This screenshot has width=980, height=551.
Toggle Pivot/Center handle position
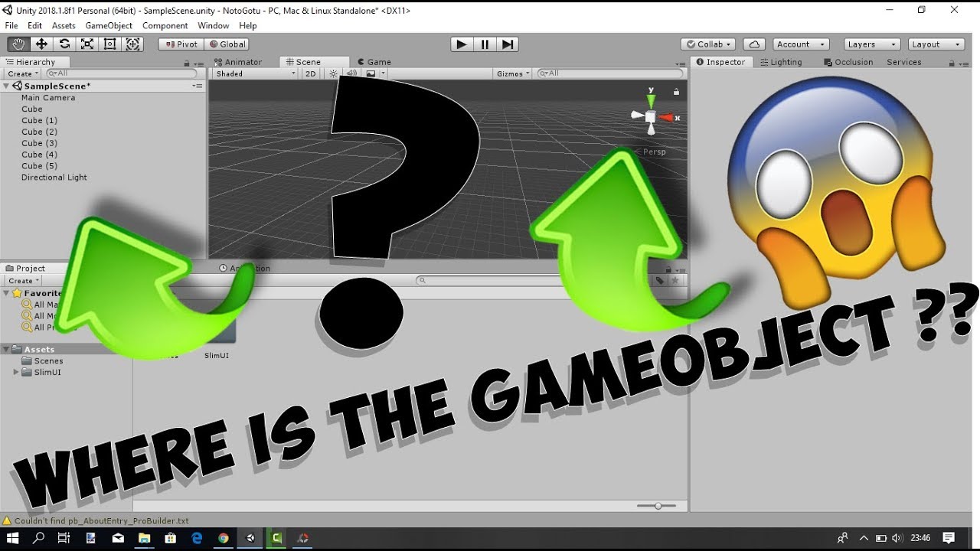pyautogui.click(x=181, y=44)
